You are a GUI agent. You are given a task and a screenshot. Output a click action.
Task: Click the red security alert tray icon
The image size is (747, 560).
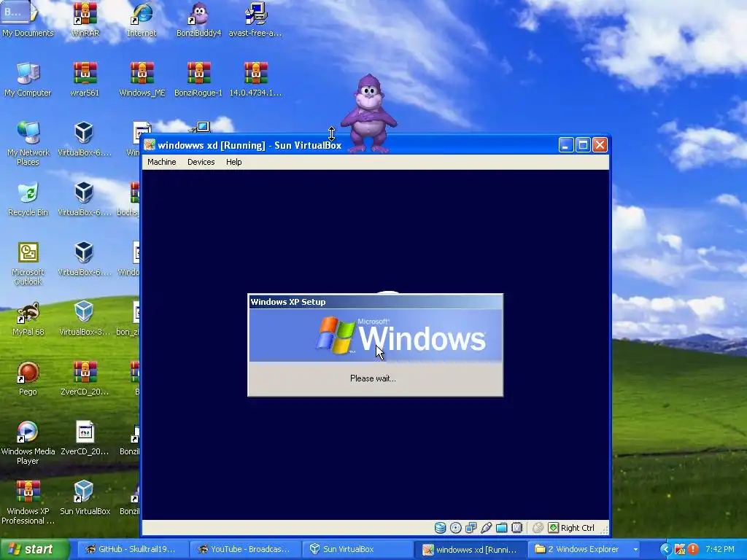(x=692, y=550)
